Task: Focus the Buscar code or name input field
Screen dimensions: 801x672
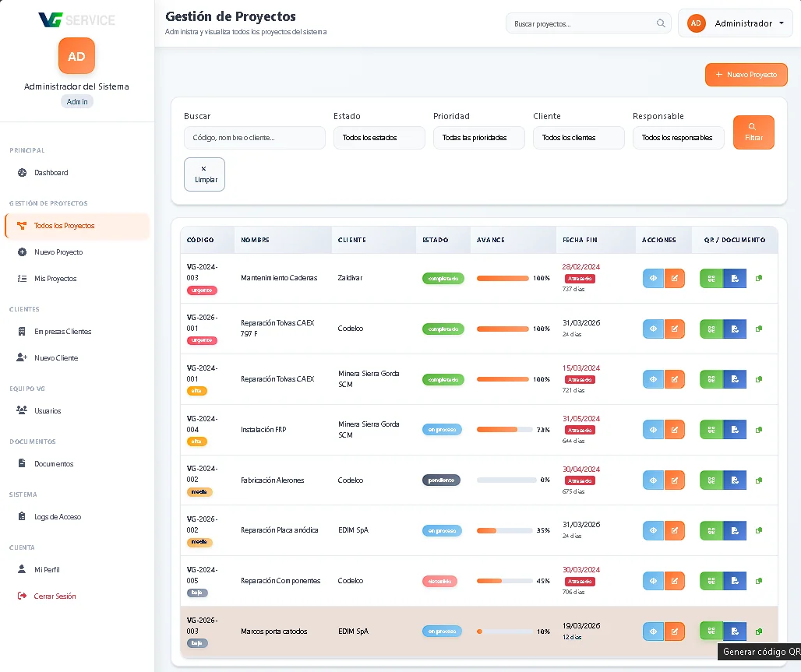Action: (x=254, y=138)
